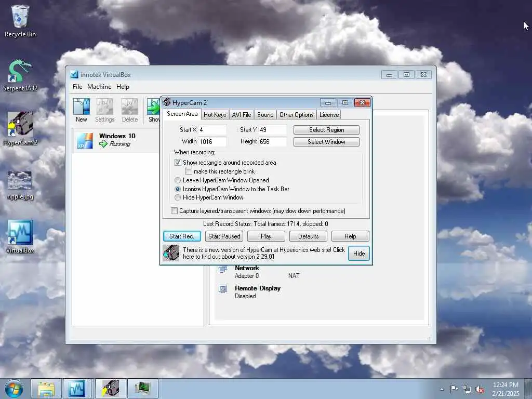The width and height of the screenshot is (532, 399).
Task: Toggle Show rectangle around recorded area checkbox
Action: click(178, 163)
